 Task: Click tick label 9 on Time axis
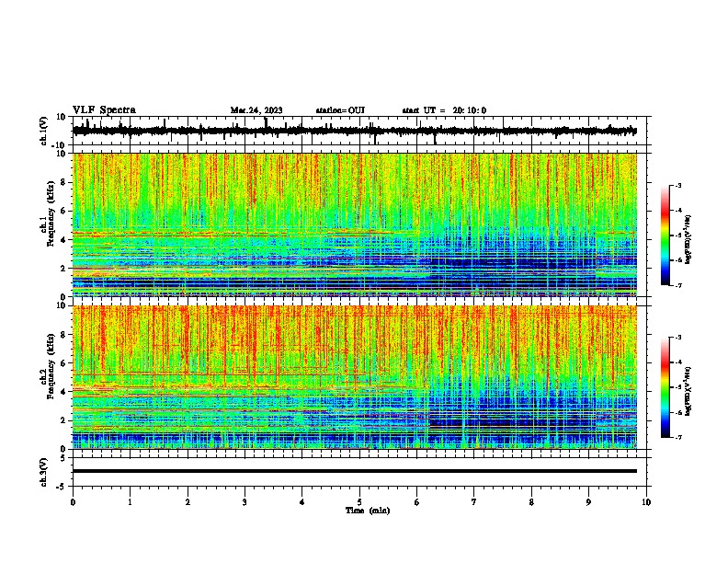tap(588, 502)
